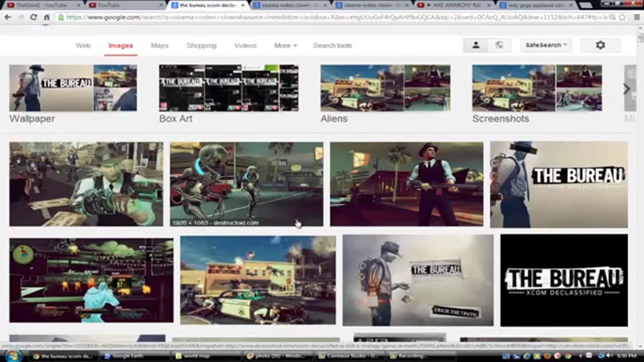Open the Wallpaper category thumbnails
This screenshot has height=362, width=644.
(x=73, y=88)
